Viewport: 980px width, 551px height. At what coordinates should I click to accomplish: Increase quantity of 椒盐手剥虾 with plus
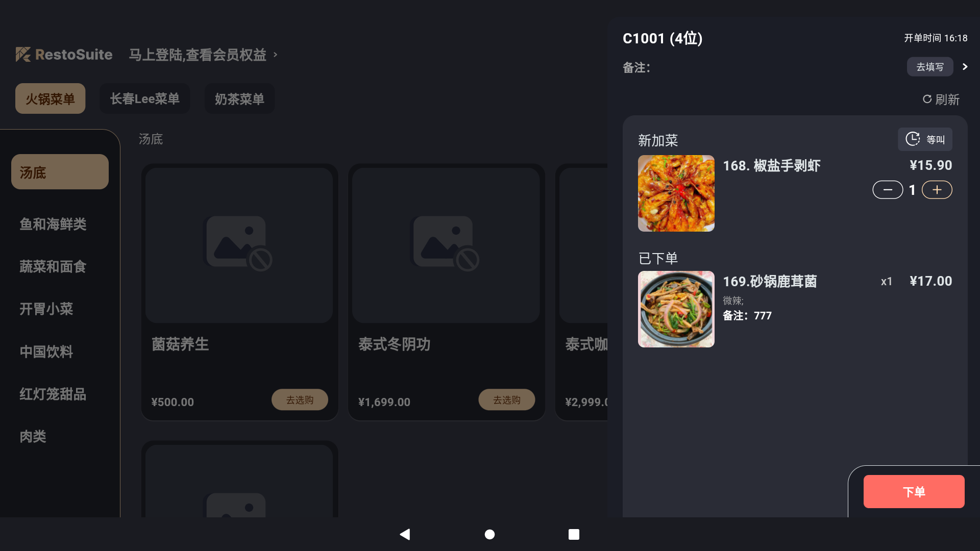(937, 190)
